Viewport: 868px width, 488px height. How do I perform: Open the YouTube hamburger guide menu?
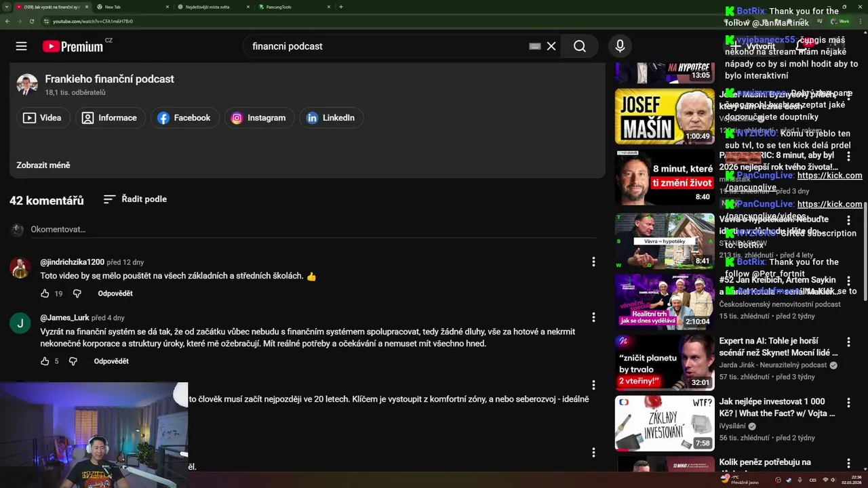[x=21, y=46]
